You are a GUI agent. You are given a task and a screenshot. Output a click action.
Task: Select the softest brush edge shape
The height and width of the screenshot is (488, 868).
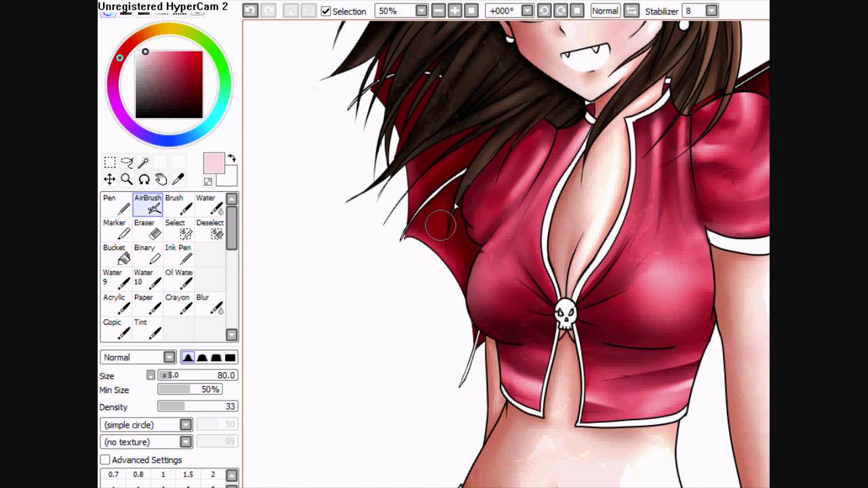tap(188, 357)
